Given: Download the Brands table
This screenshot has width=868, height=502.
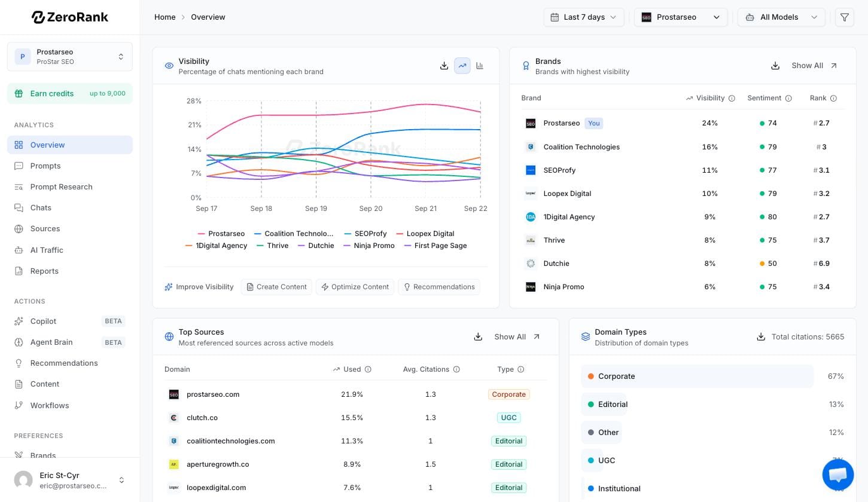Looking at the screenshot, I should (775, 66).
